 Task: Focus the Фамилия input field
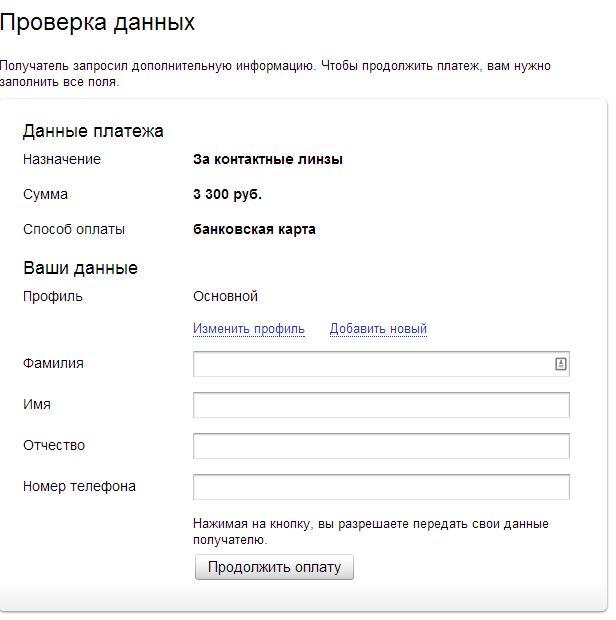pos(381,364)
